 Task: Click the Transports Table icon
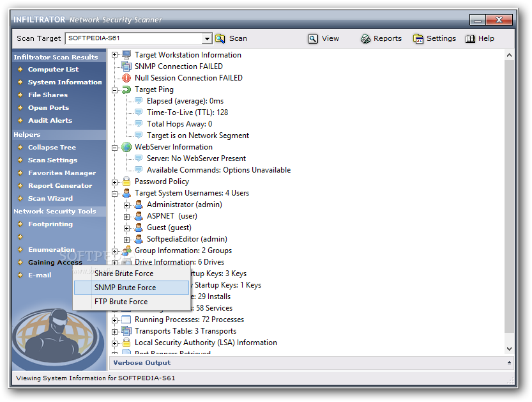(x=126, y=331)
